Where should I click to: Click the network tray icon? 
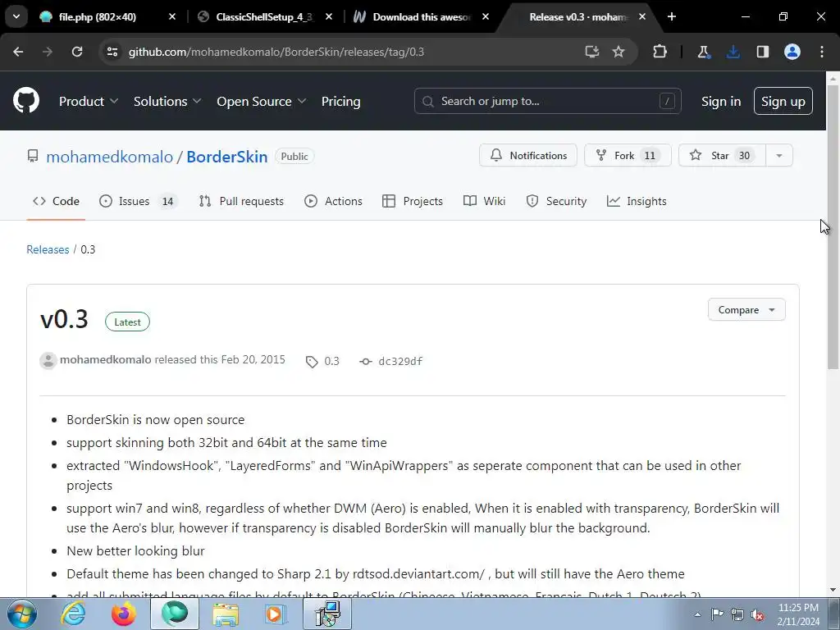pyautogui.click(x=737, y=614)
